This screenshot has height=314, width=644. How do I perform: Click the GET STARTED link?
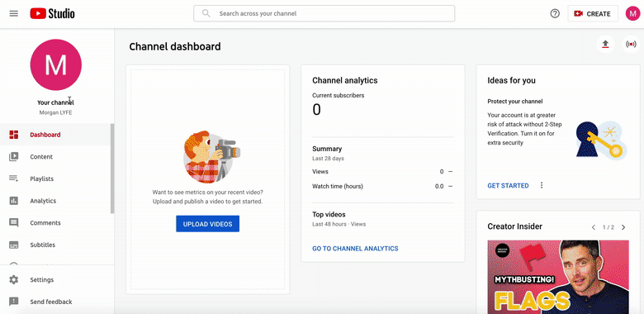point(508,186)
